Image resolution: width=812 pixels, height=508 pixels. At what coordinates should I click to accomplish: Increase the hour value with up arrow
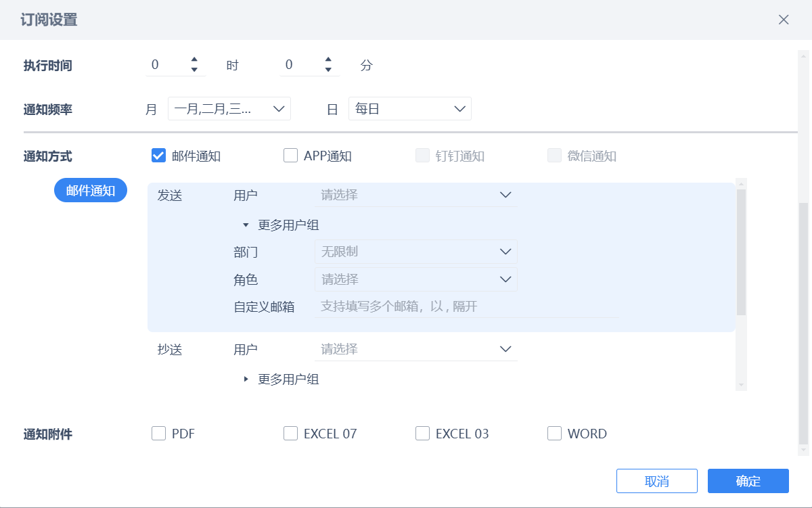tap(194, 60)
